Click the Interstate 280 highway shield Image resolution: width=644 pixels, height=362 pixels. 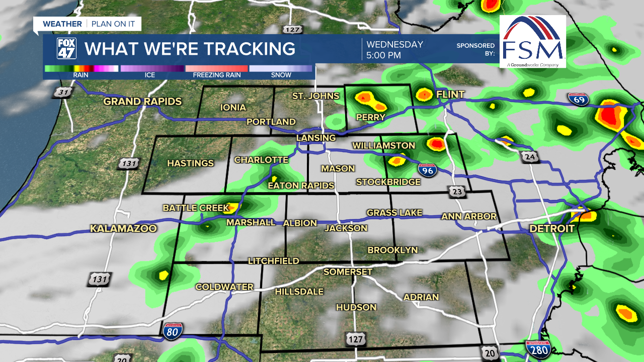[537, 348]
